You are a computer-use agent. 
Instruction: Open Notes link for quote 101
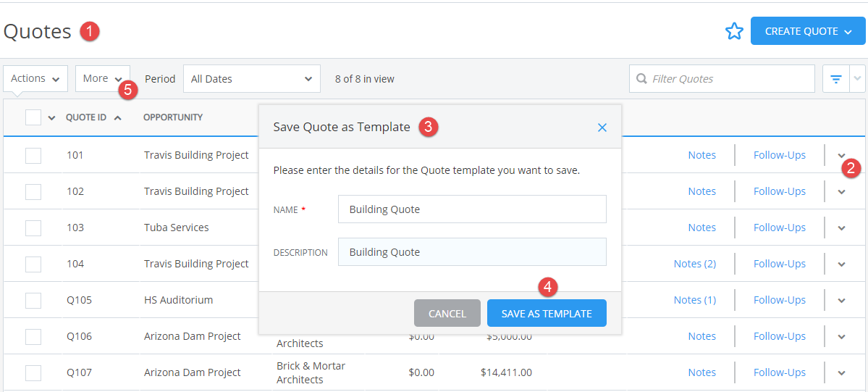(x=702, y=155)
